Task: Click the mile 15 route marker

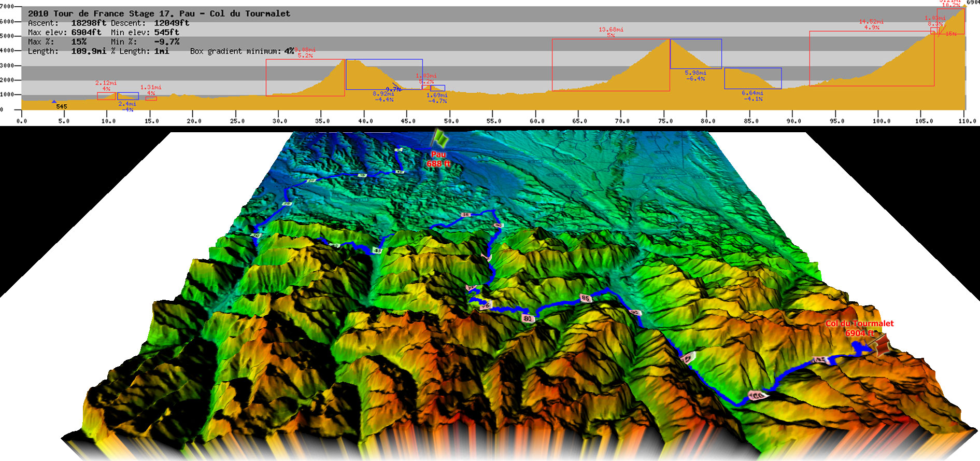Action: pos(362,176)
